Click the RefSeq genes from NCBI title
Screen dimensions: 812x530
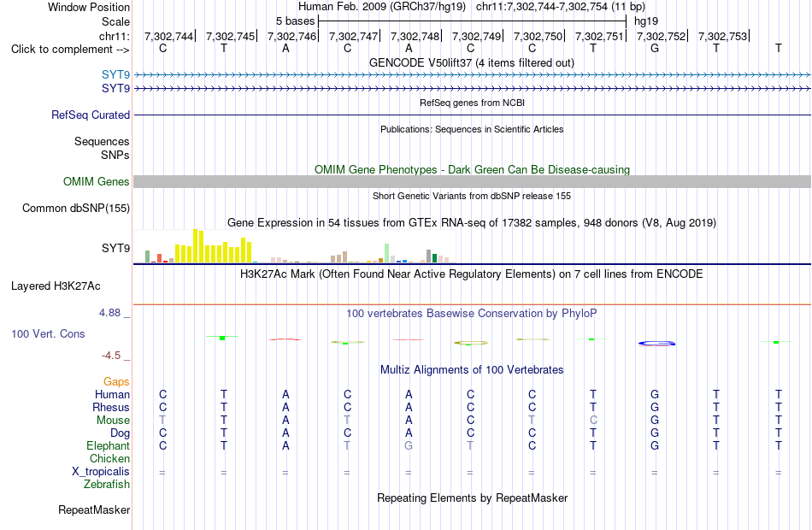(x=473, y=103)
